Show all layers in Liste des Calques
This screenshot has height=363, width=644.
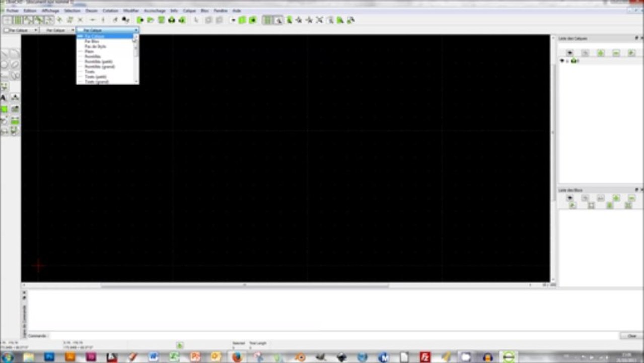(569, 53)
